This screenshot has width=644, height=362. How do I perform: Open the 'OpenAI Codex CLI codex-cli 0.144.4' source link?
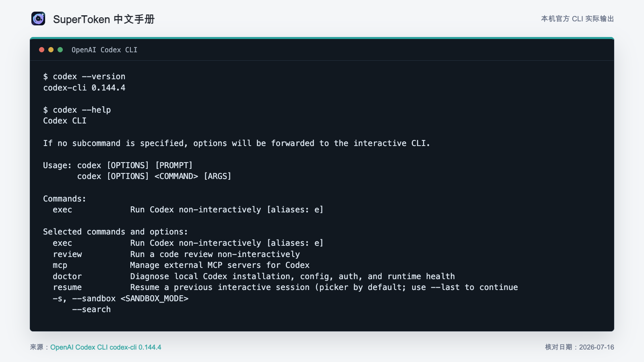click(x=106, y=347)
